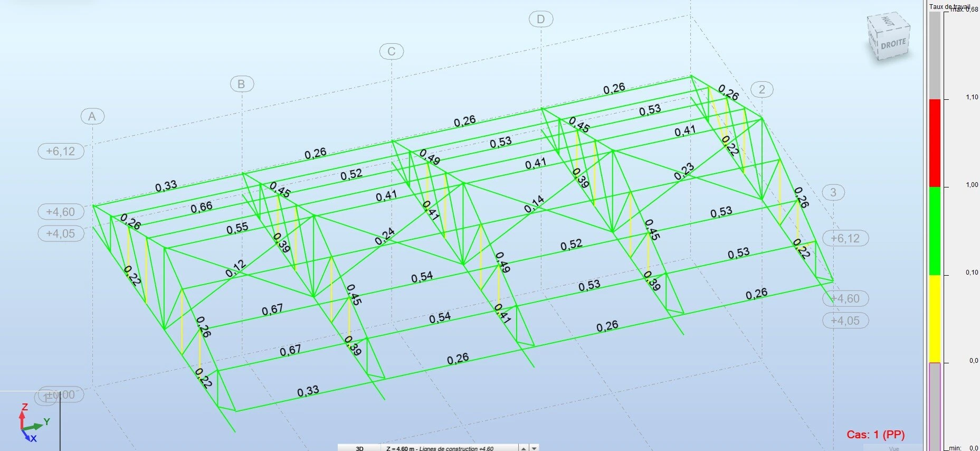The image size is (980, 451).
Task: Click the DROITE face of the view cube
Action: [x=893, y=44]
